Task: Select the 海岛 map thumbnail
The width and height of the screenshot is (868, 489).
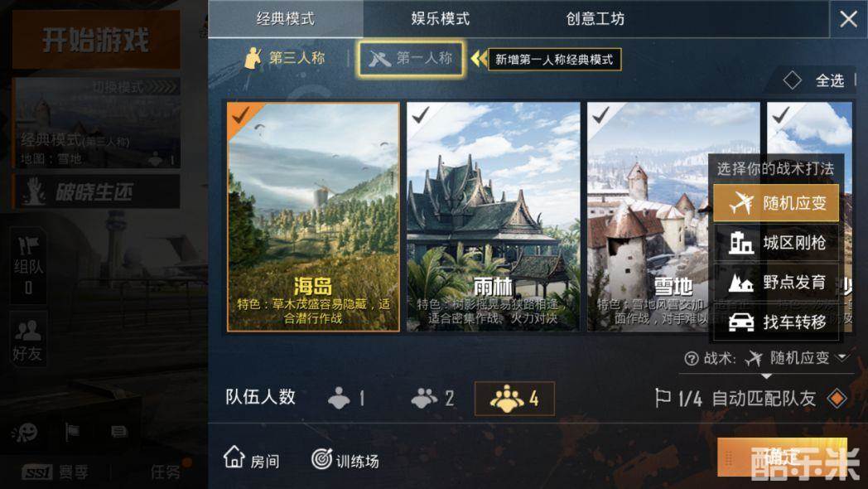Action: tap(313, 217)
